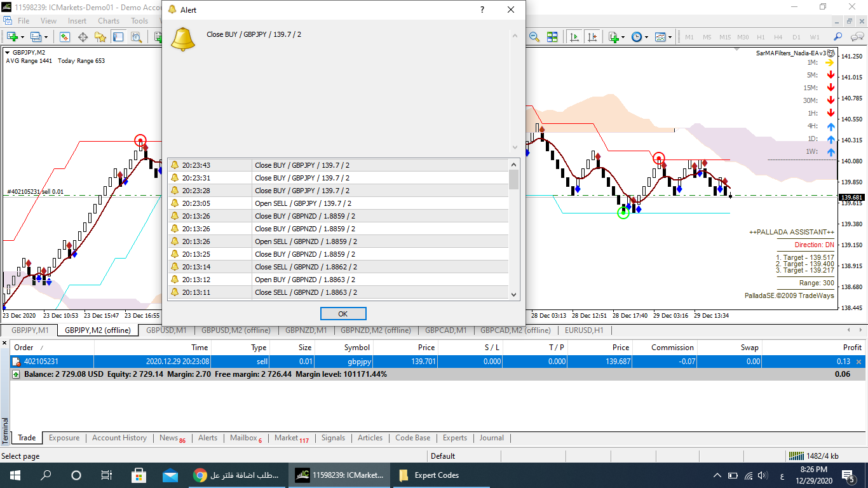Click the New Chart toolbar icon
Viewport: 868px width, 488px height.
point(11,37)
